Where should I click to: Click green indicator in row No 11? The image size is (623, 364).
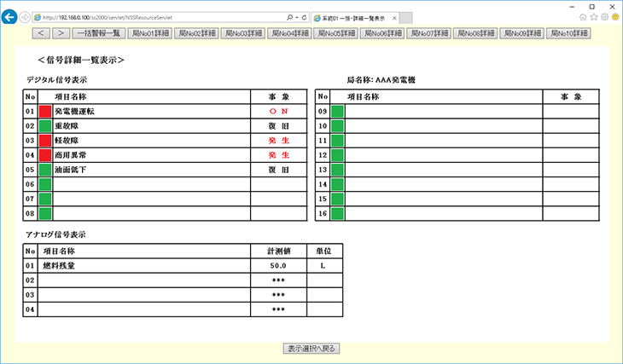coord(338,141)
